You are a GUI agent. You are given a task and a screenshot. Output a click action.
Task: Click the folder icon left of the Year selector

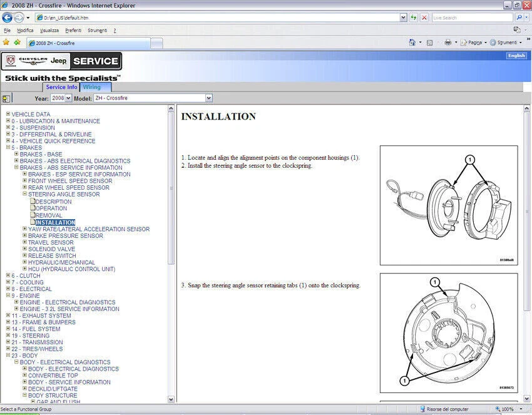point(6,98)
